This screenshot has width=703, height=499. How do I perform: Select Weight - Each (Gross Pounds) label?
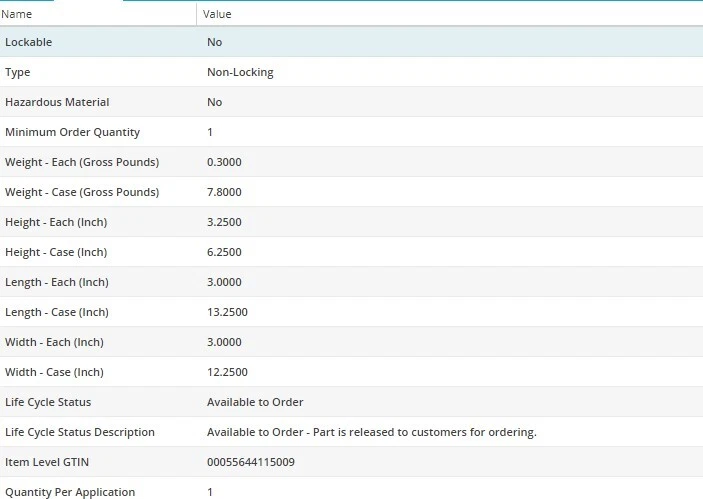click(x=82, y=162)
